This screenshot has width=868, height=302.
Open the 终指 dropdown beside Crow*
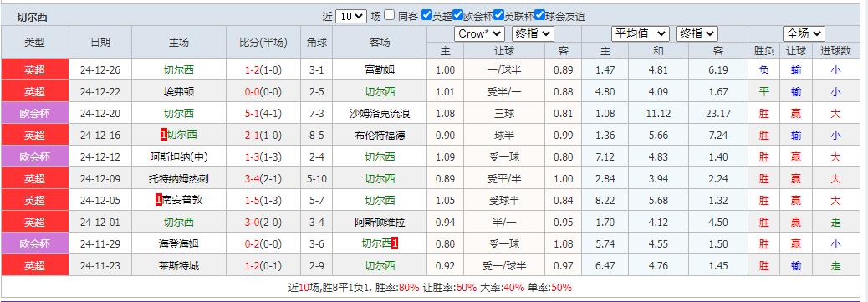533,33
